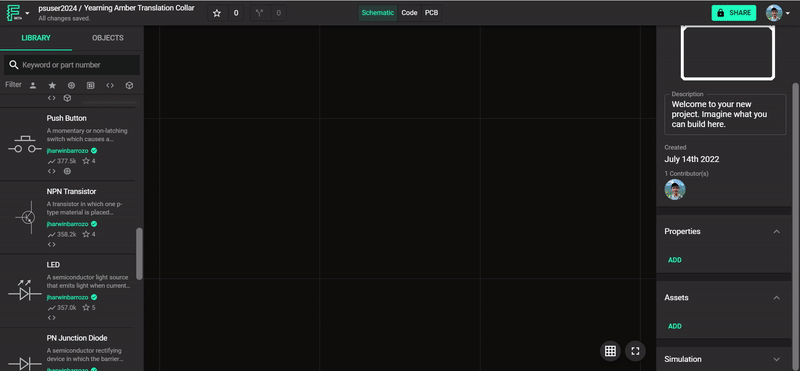Click the code icon under LED
Screen dimensions: 800x371
(52, 317)
